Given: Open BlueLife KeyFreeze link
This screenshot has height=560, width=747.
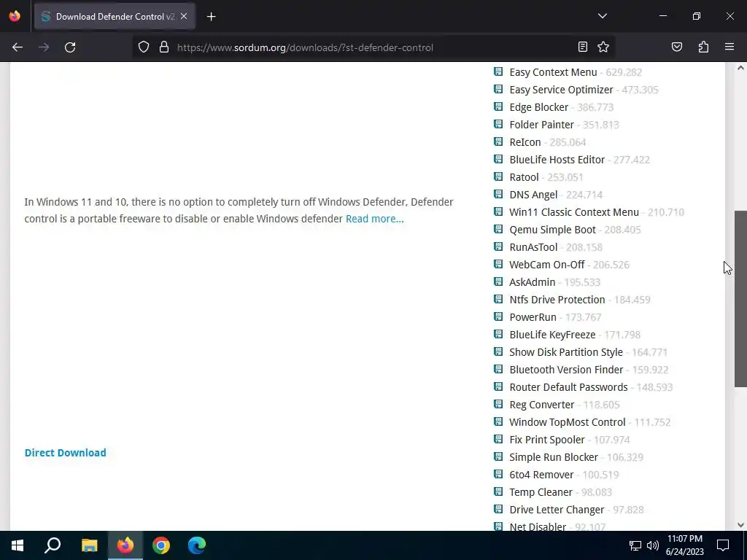Looking at the screenshot, I should 552,335.
